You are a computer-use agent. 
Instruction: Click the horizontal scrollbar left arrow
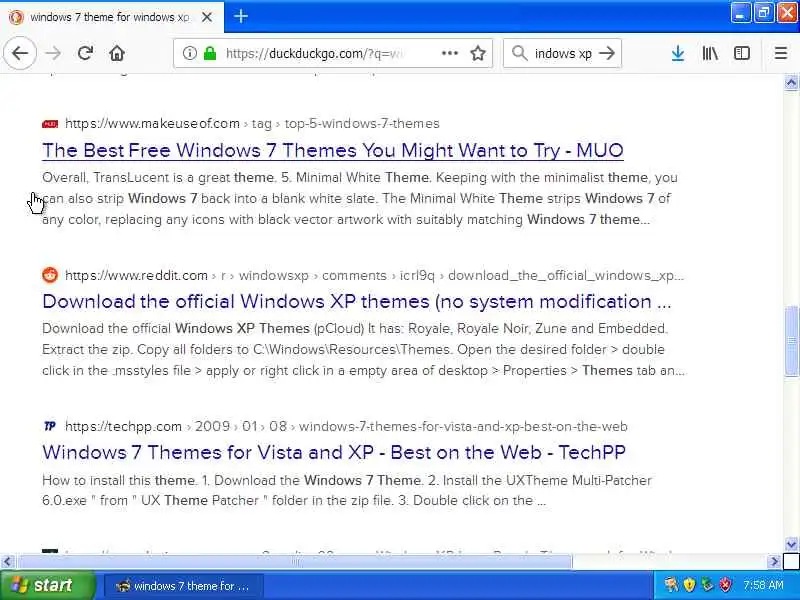7,562
